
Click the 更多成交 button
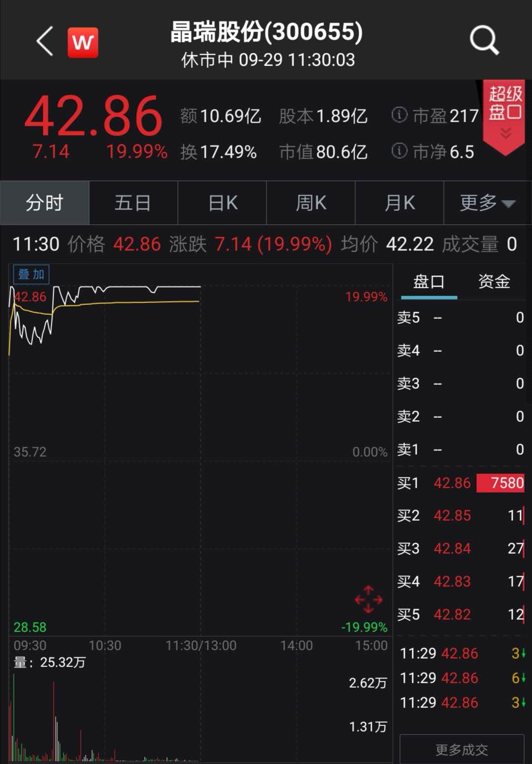(462, 749)
